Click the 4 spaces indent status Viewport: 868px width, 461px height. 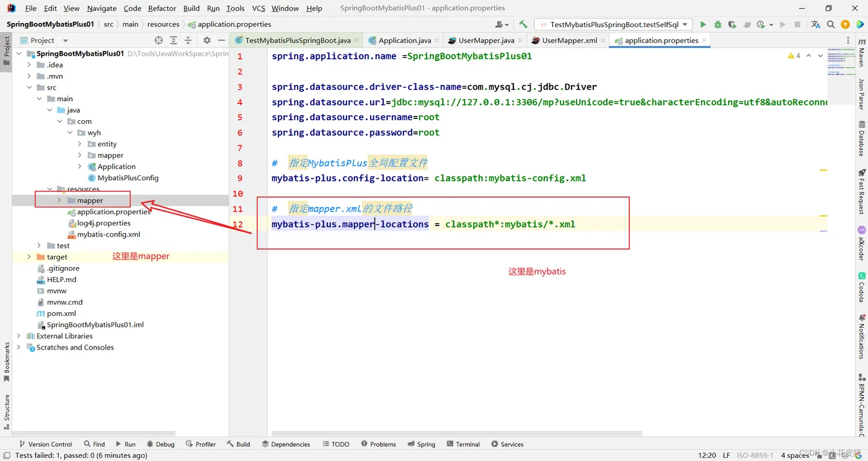coord(795,455)
